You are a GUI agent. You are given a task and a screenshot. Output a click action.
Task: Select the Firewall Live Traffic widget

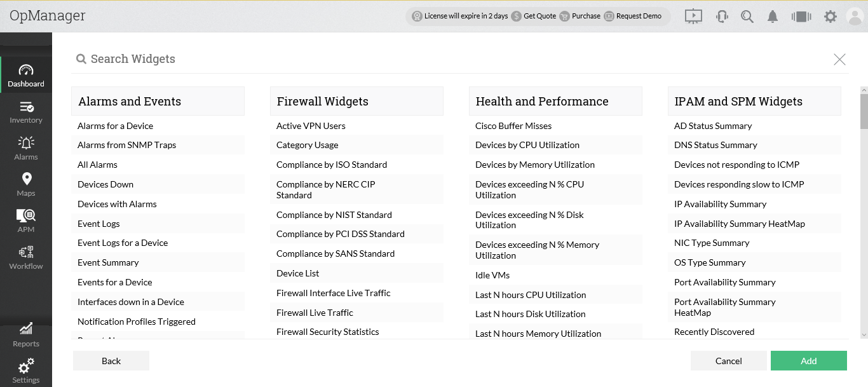coord(315,313)
